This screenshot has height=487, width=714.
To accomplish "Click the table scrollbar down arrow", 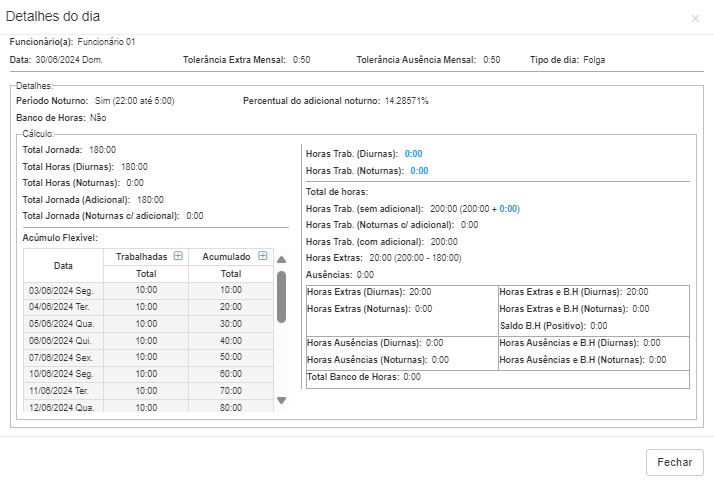I will [281, 401].
